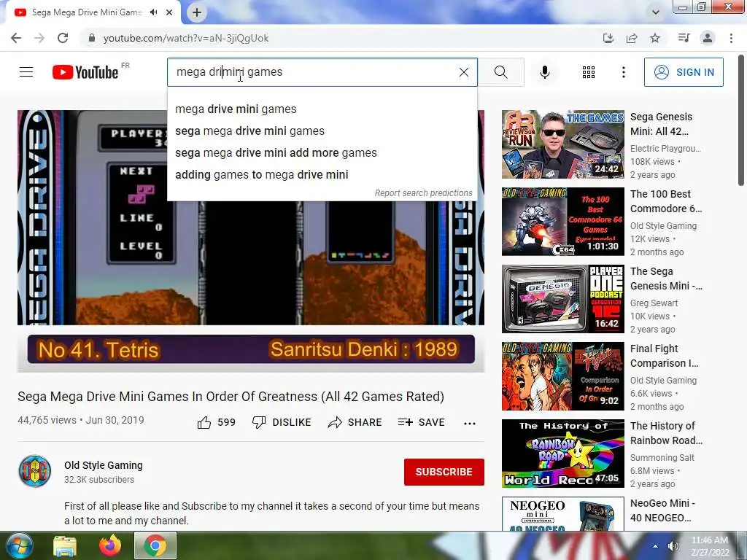Click Report search predictions link

tap(423, 192)
